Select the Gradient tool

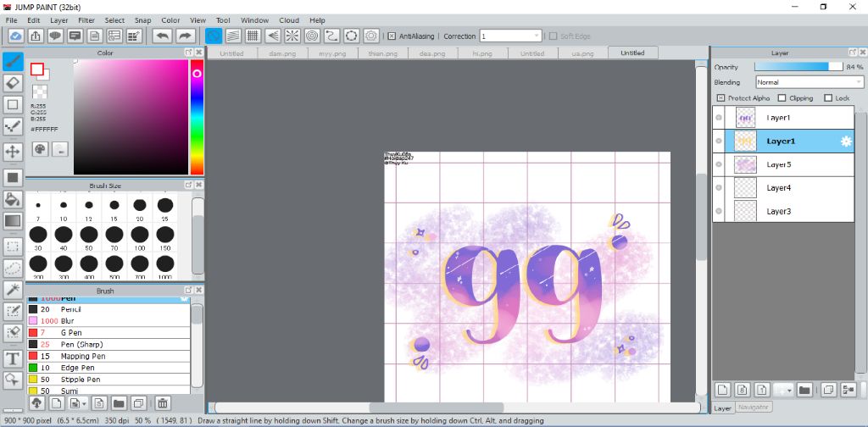13,220
